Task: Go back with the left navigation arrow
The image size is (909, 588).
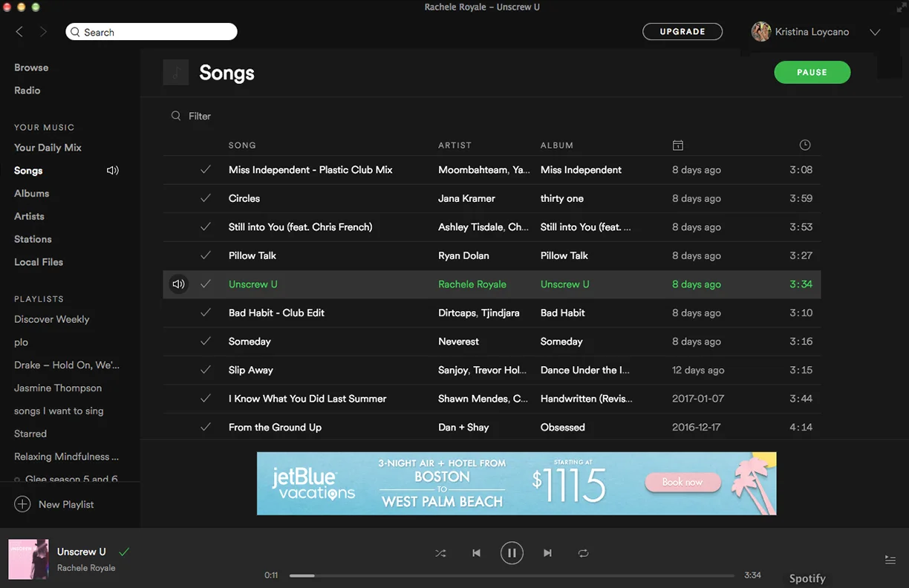Action: click(x=19, y=32)
